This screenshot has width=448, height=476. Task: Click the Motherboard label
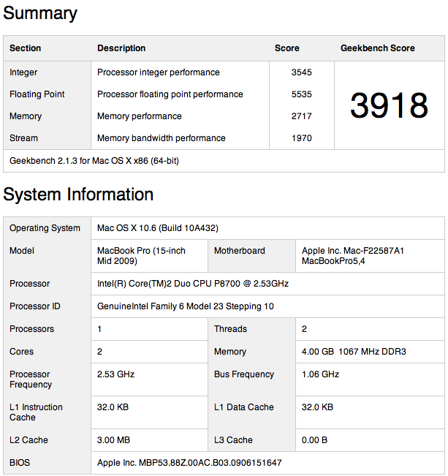click(x=240, y=251)
